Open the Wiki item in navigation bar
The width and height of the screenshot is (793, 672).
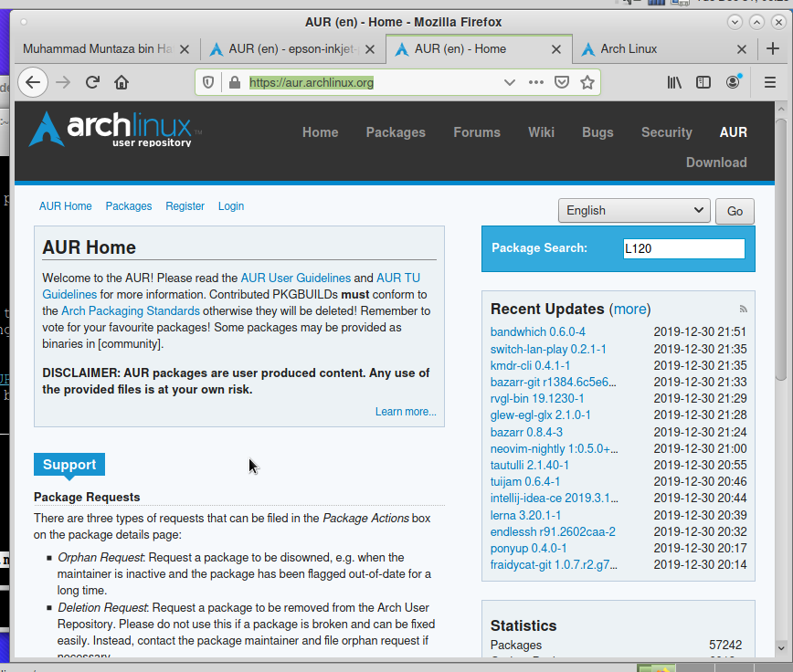click(541, 132)
